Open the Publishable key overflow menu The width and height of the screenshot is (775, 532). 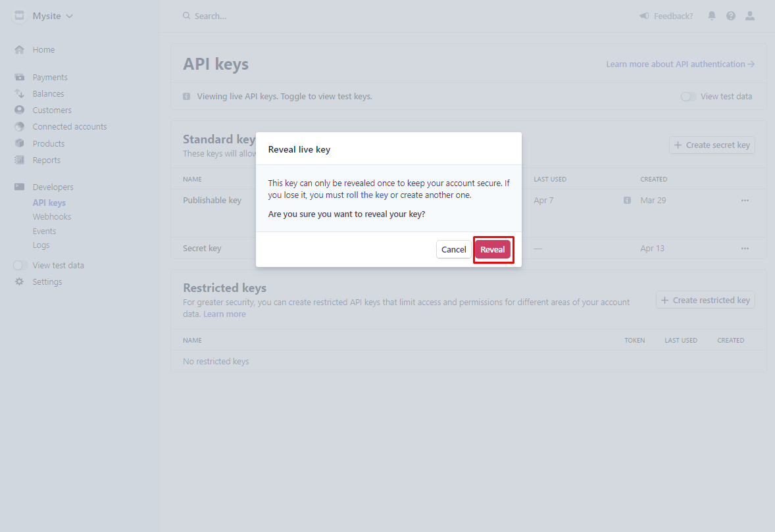pos(745,200)
